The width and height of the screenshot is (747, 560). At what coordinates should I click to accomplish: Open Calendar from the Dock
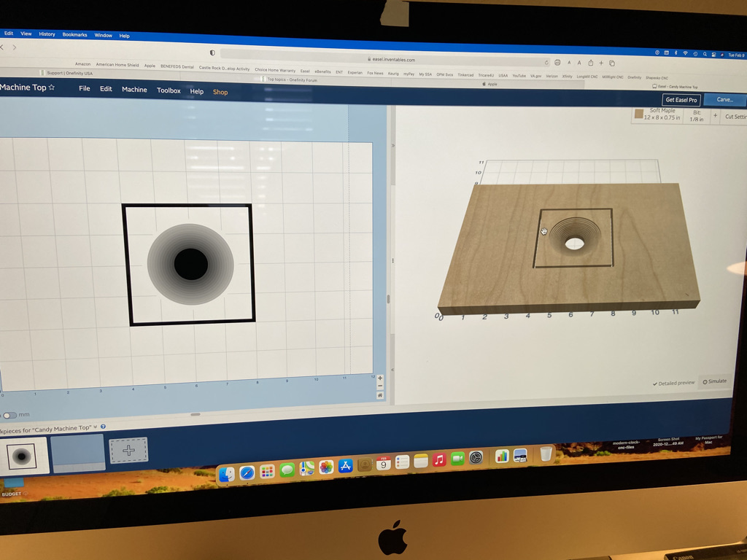[x=384, y=463]
